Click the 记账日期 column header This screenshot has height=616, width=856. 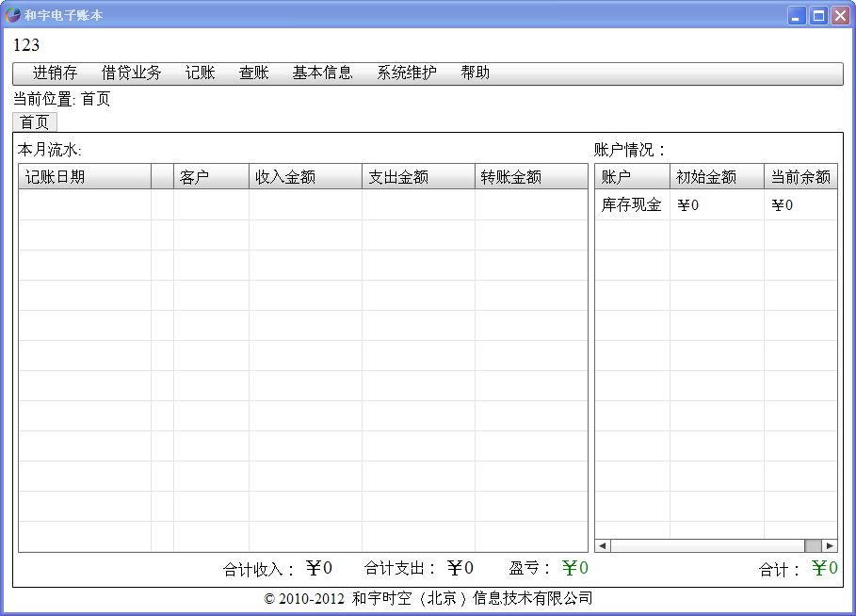[x=85, y=177]
